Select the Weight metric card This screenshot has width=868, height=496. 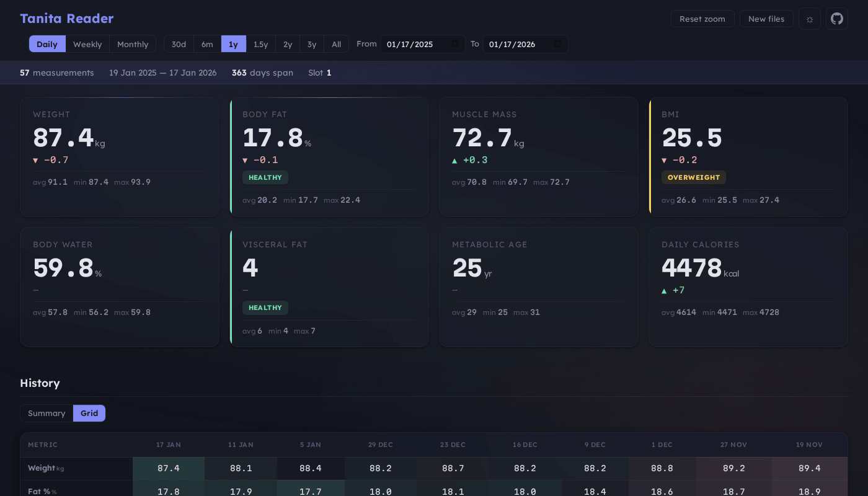tap(120, 157)
